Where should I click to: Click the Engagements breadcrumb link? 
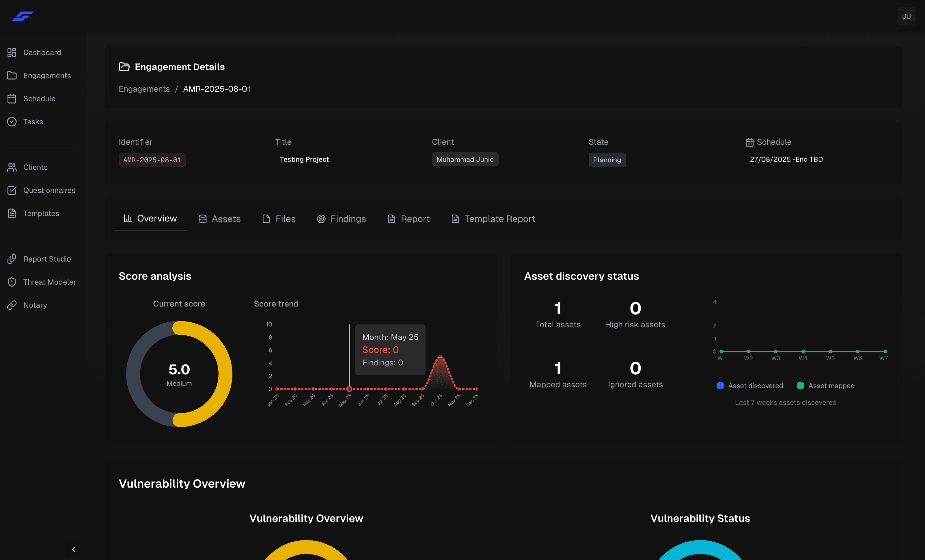[144, 89]
